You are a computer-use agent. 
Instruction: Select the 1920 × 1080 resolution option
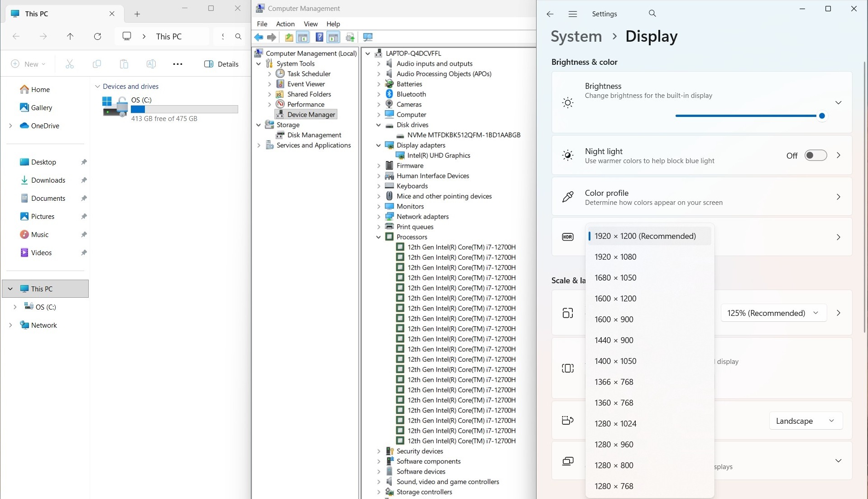(615, 257)
